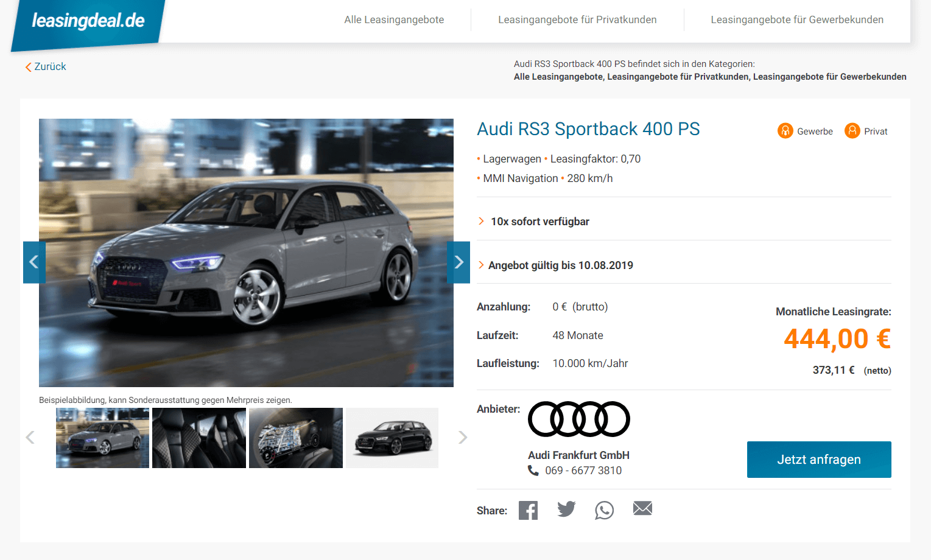931x560 pixels.
Task: Select the quilted seats interior thumbnail
Action: [x=199, y=438]
